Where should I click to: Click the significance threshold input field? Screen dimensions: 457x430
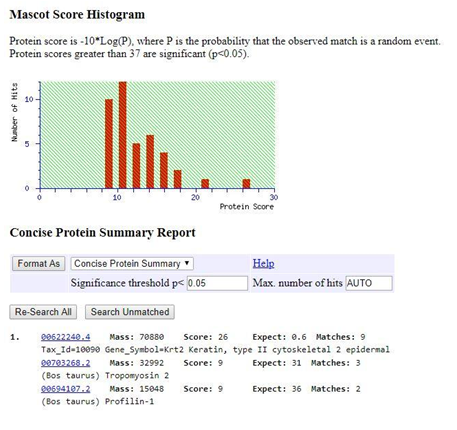[217, 283]
